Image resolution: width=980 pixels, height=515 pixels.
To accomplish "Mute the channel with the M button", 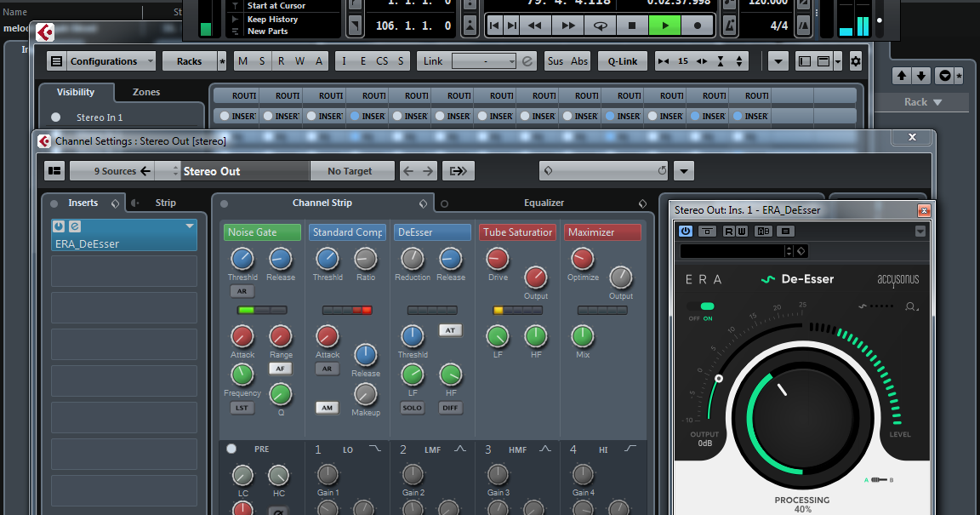I will click(x=241, y=61).
